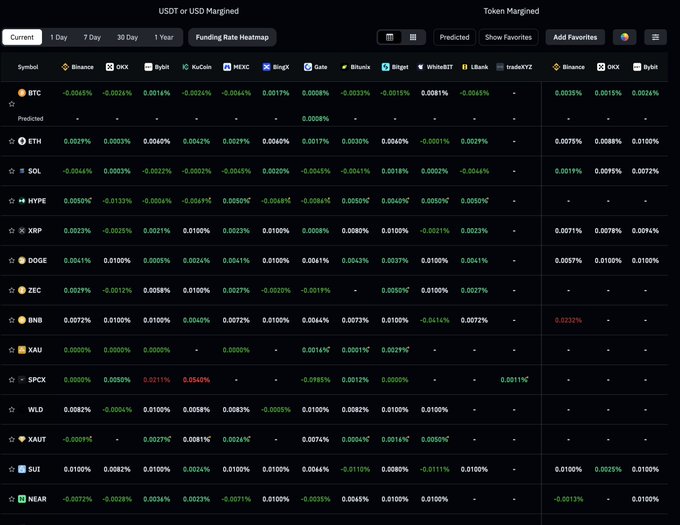
Task: Click BTC predicted Gate rate 0.0008%
Action: (x=315, y=118)
